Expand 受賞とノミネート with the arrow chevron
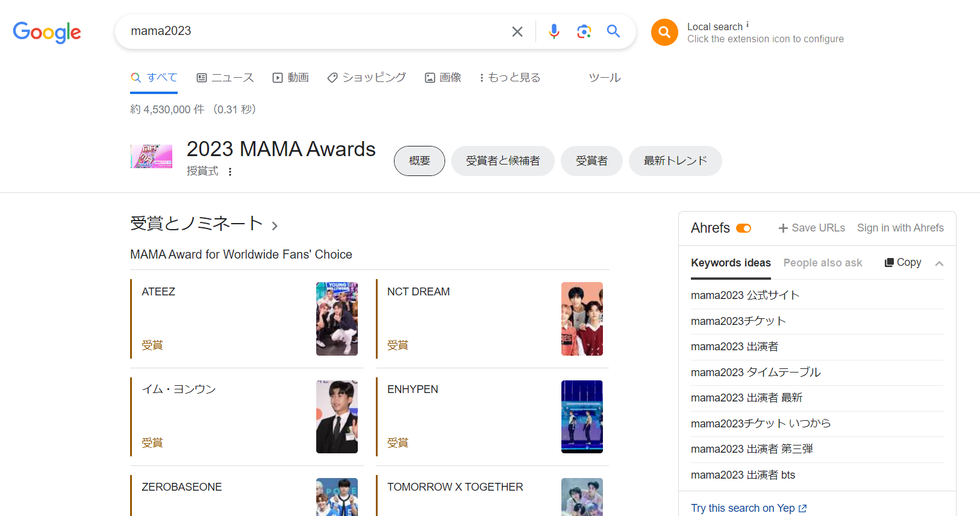Screen dimensions: 980x516 coord(275,226)
